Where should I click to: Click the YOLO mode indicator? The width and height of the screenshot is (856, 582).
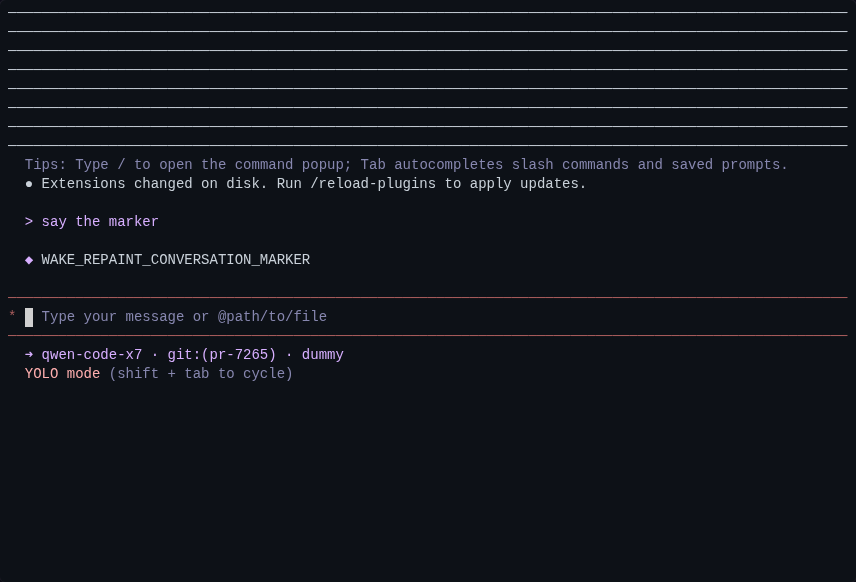click(62, 374)
